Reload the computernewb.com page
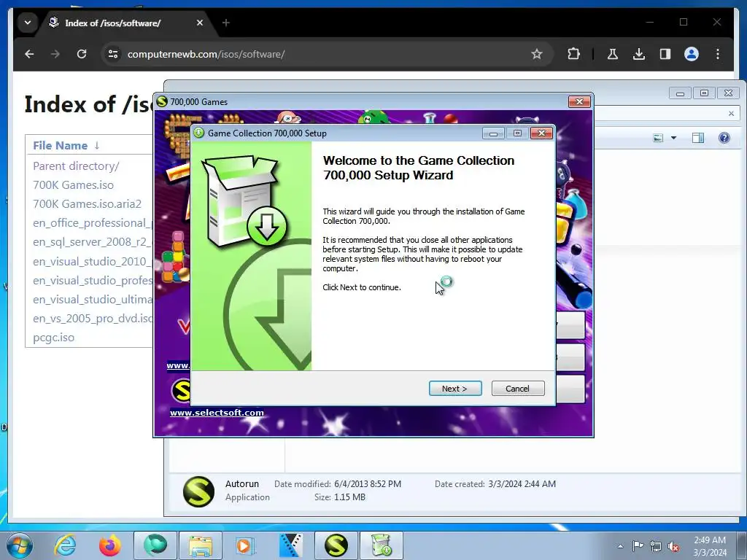Image resolution: width=747 pixels, height=560 pixels. tap(82, 54)
